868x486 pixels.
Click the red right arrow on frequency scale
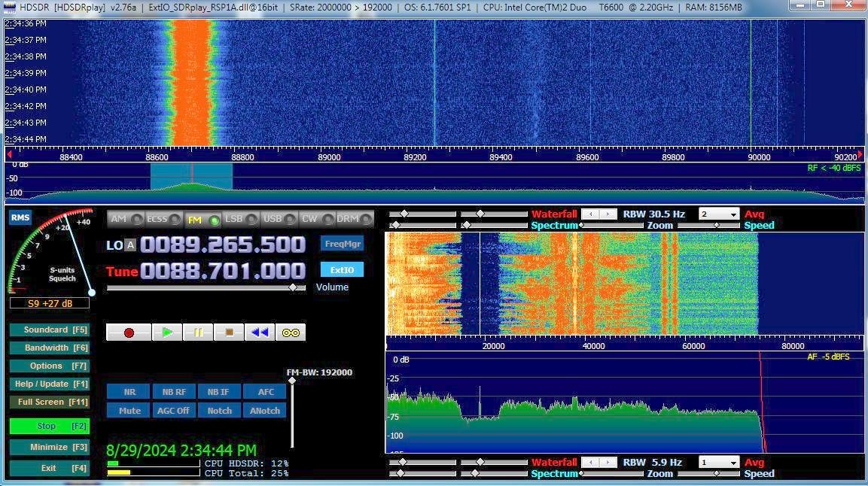coord(860,154)
